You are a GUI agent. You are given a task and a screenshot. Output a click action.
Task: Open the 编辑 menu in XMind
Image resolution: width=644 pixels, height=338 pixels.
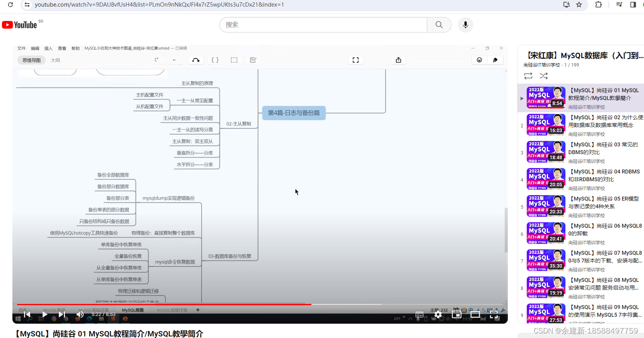(35, 48)
